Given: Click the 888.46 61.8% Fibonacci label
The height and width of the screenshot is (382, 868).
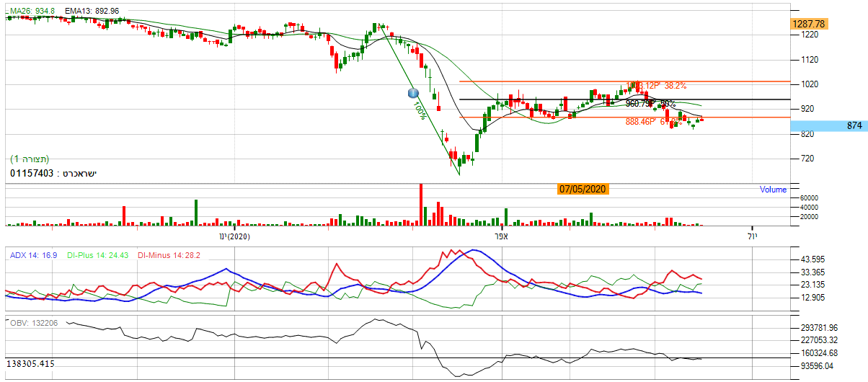Looking at the screenshot, I should pyautogui.click(x=652, y=123).
